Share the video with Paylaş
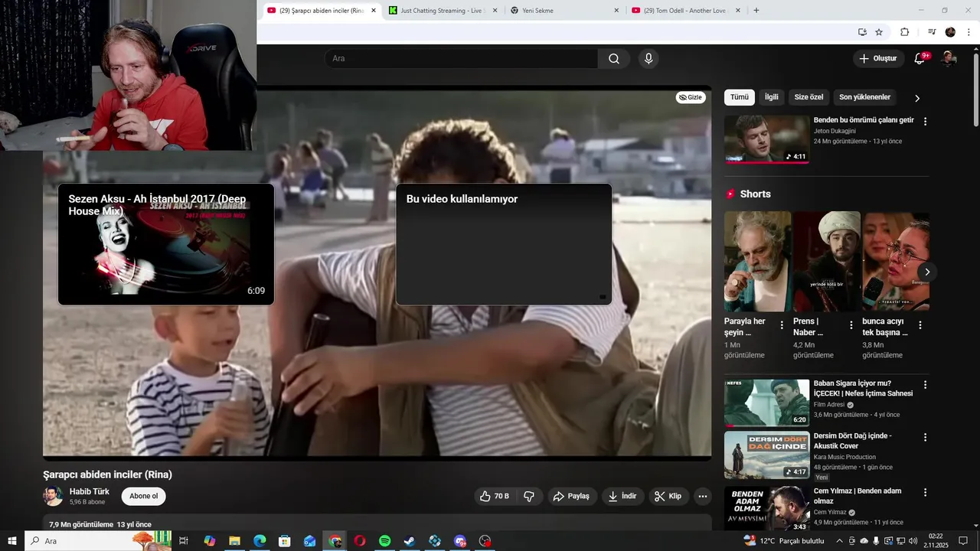The width and height of the screenshot is (980, 551). [x=571, y=496]
